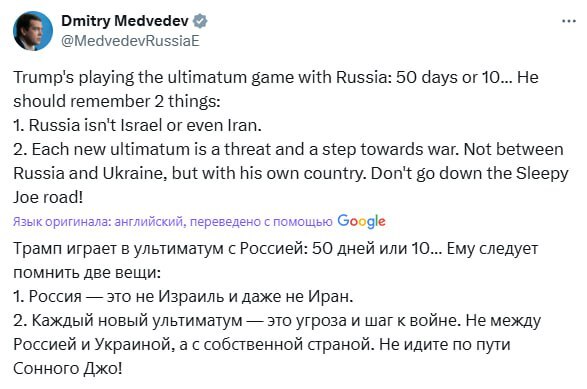
Task: Click the blue verified badge next to Medvedev
Action: pos(200,21)
